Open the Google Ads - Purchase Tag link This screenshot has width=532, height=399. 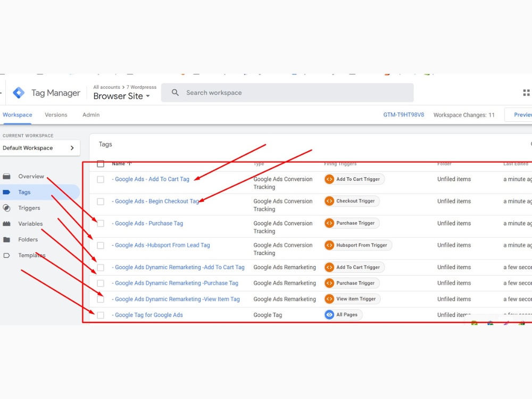(x=147, y=223)
